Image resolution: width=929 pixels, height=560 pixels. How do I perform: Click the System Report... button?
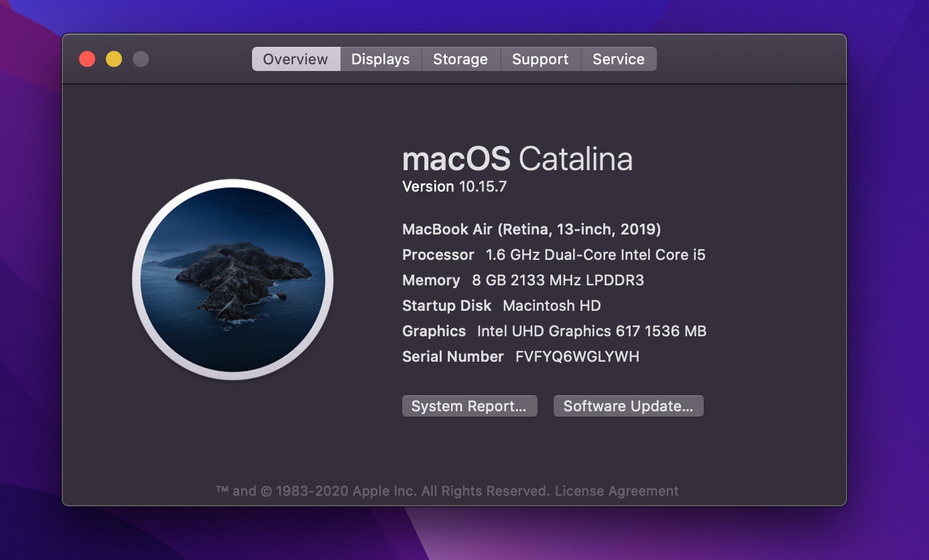pos(469,406)
